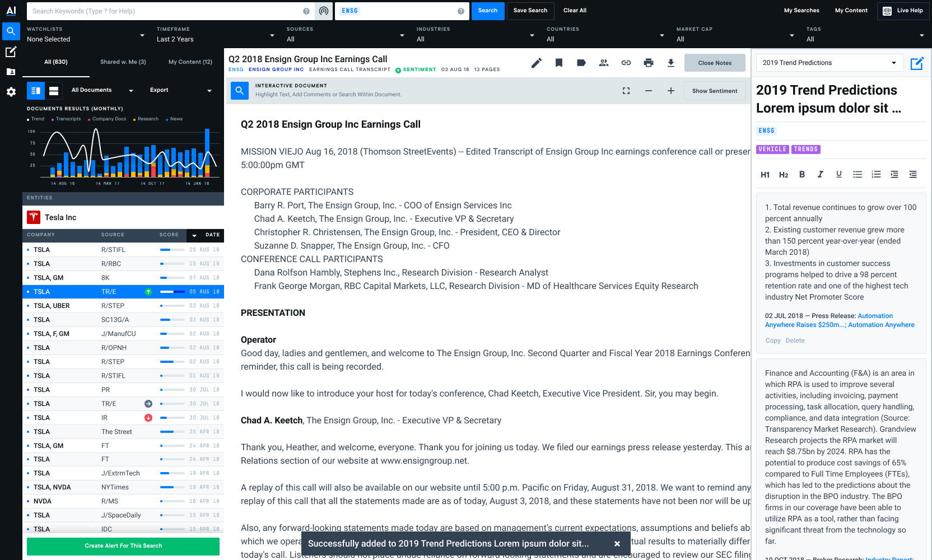Download the document
This screenshot has height=560, width=932.
tap(671, 63)
